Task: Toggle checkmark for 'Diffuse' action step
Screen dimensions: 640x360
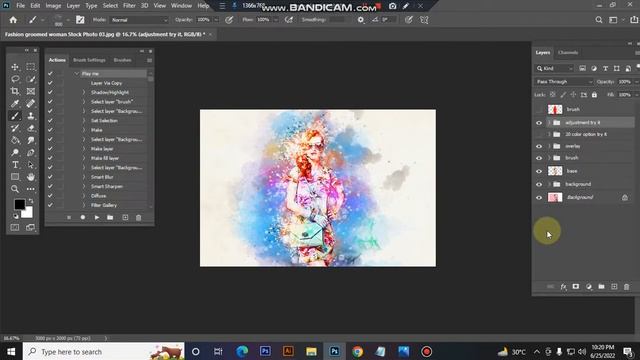Action: point(50,196)
